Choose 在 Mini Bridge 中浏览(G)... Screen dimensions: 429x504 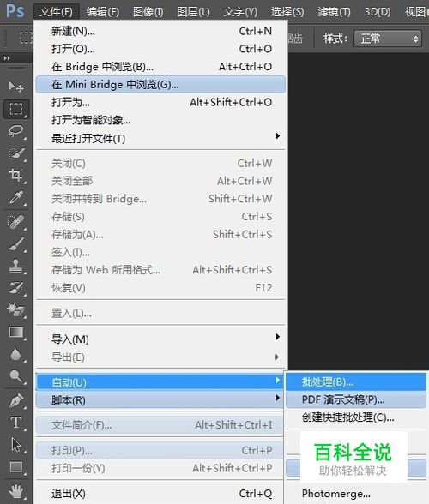[160, 85]
